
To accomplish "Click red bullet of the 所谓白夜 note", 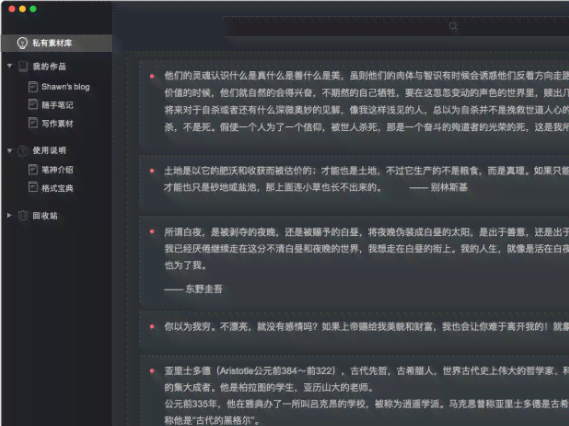I will point(152,232).
